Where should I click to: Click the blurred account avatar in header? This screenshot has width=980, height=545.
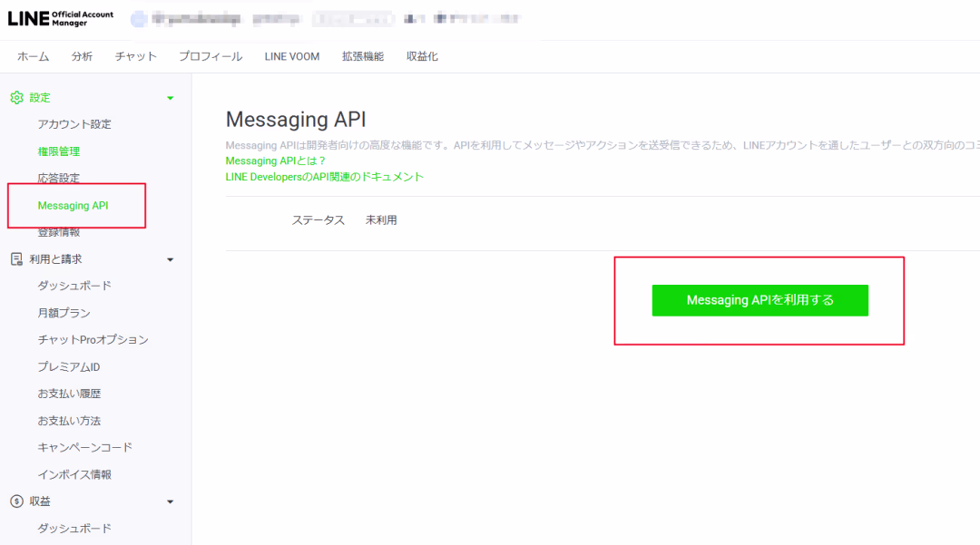(139, 19)
